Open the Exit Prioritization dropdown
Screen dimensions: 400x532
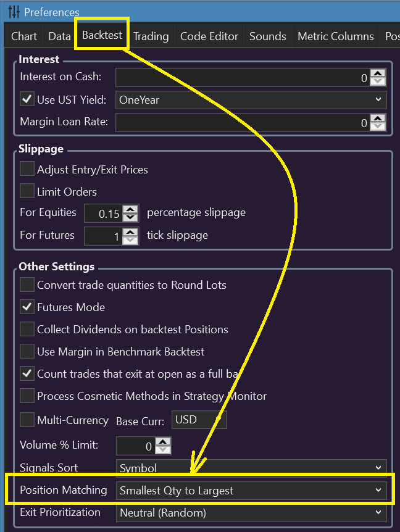point(251,512)
